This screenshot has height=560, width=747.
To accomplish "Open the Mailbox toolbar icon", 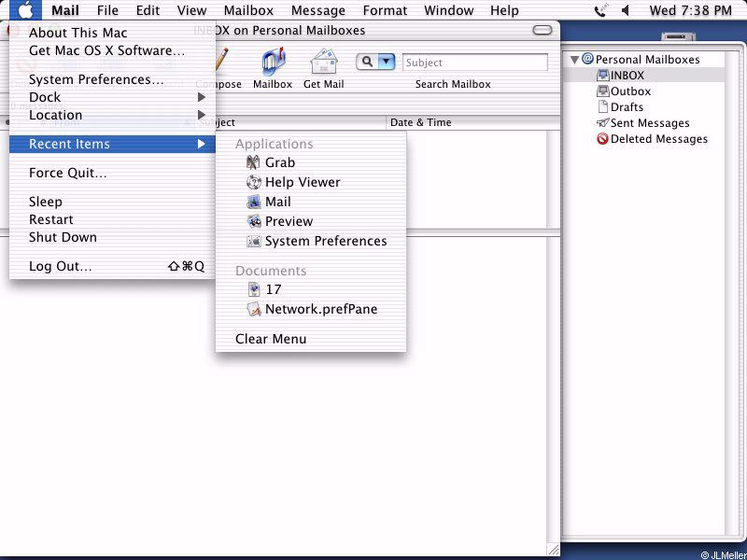I will [x=274, y=62].
